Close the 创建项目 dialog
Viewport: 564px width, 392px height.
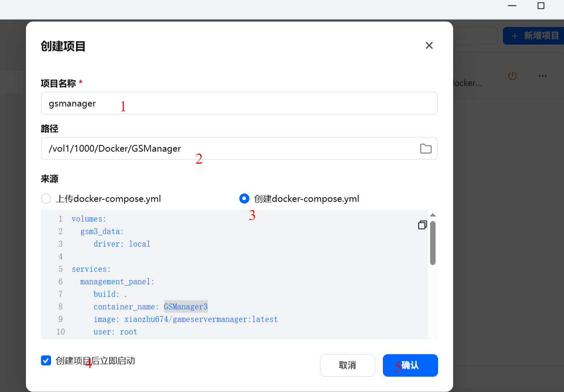pyautogui.click(x=429, y=45)
